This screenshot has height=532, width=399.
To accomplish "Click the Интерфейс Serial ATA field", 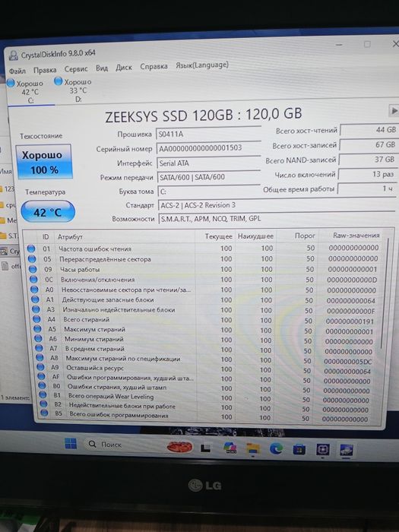I will point(208,163).
